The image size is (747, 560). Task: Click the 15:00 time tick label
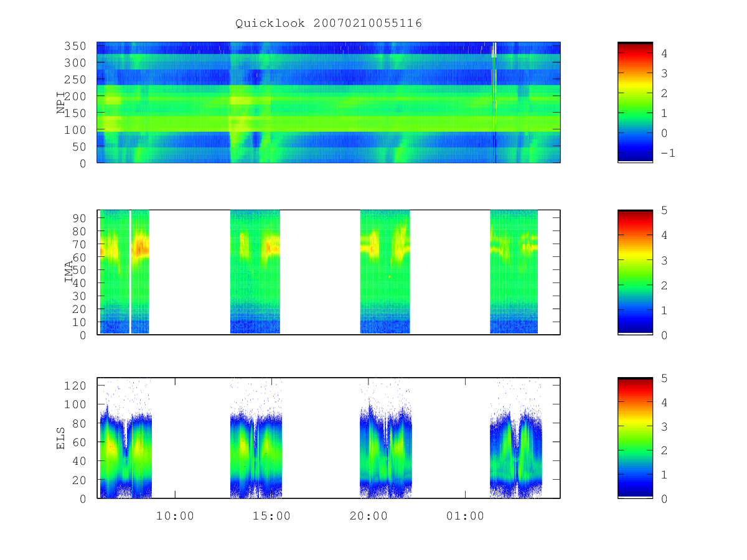(271, 516)
